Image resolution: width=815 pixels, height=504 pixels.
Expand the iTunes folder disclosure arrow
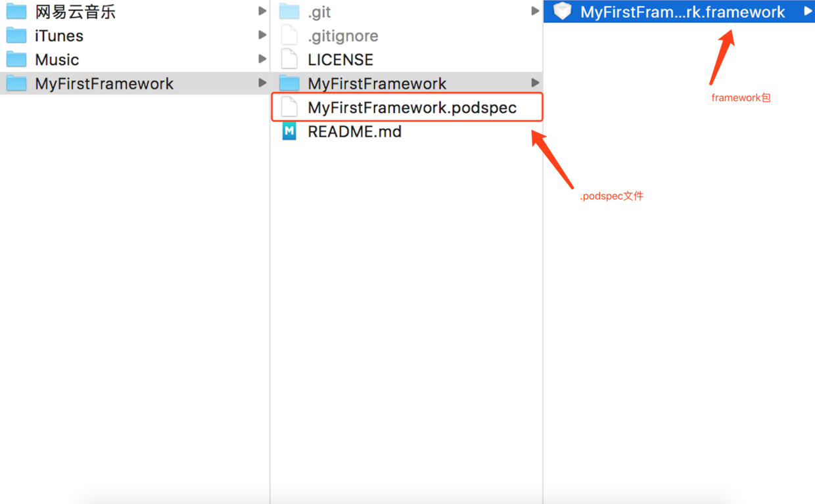click(262, 35)
